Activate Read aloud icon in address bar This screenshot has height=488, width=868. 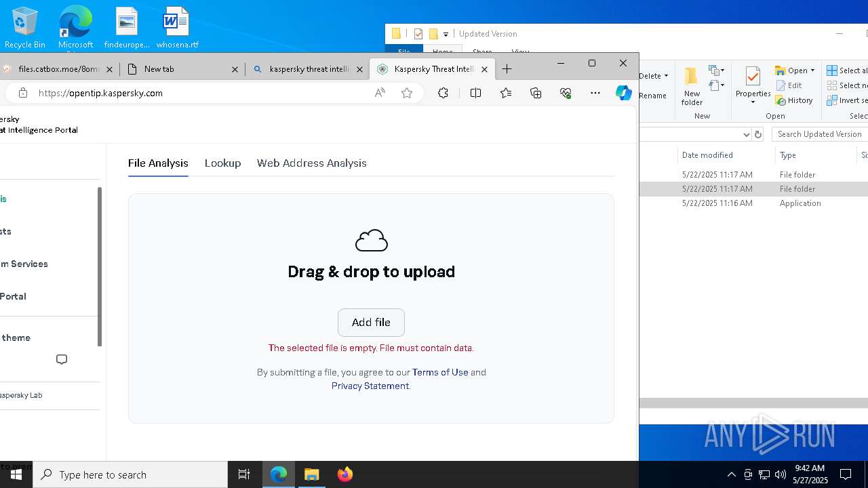(x=380, y=93)
